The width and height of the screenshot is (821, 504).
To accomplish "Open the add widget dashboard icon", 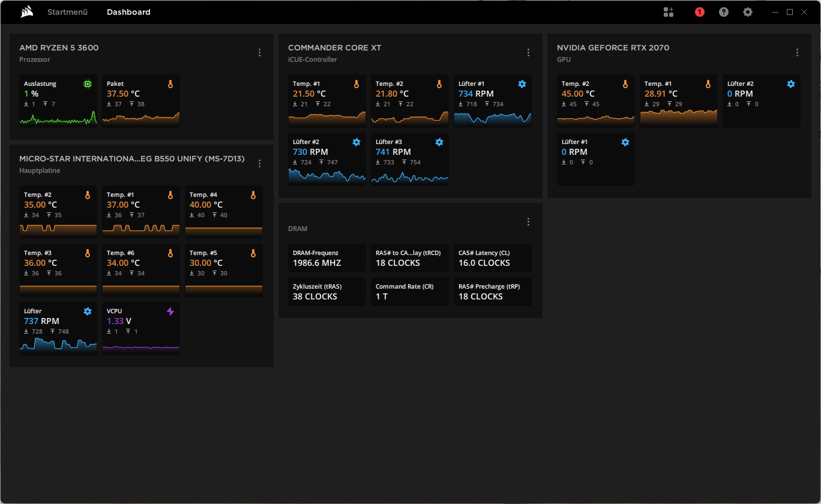I will pos(669,12).
